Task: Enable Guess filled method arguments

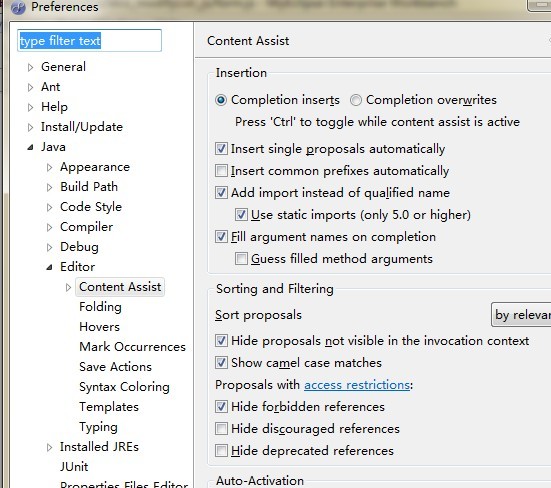Action: pyautogui.click(x=241, y=259)
